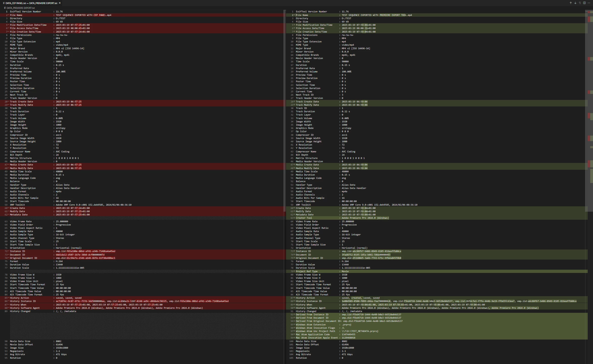
Task: Toggle side-by-side diff view icon
Action: click(584, 3)
